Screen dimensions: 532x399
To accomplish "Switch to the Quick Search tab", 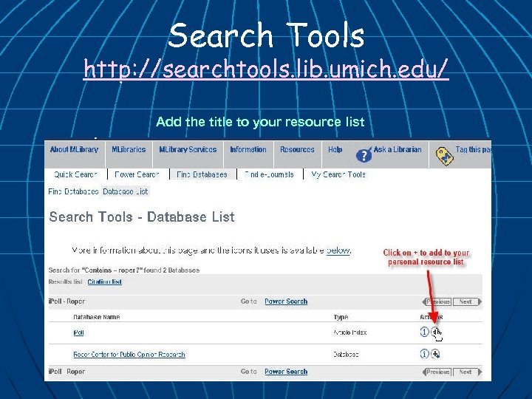I will click(75, 174).
